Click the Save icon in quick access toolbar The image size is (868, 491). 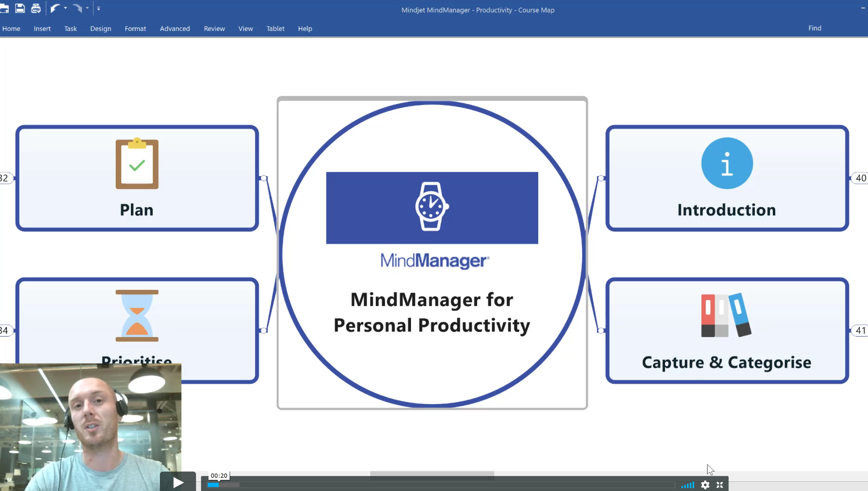point(20,8)
